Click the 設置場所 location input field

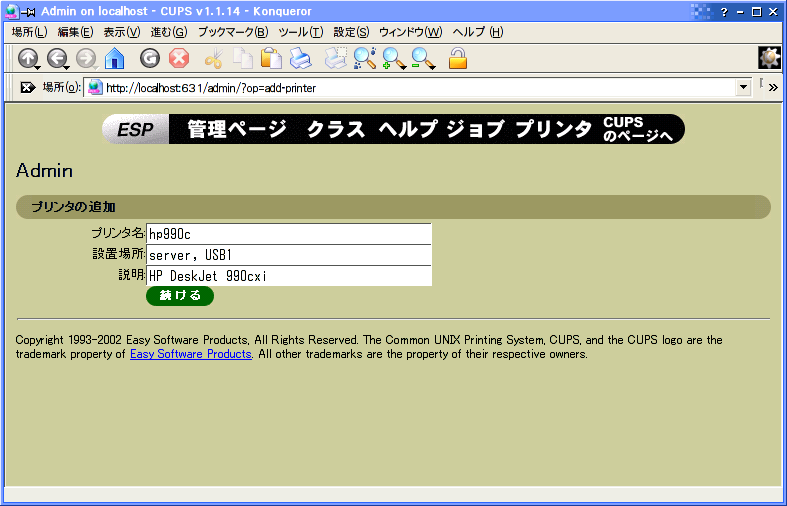pos(288,255)
